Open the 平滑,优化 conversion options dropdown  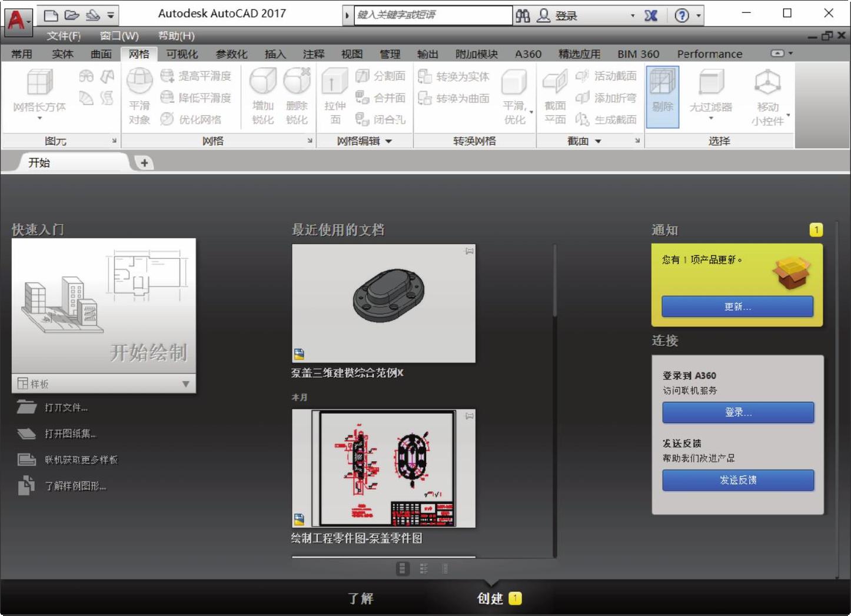(531, 112)
